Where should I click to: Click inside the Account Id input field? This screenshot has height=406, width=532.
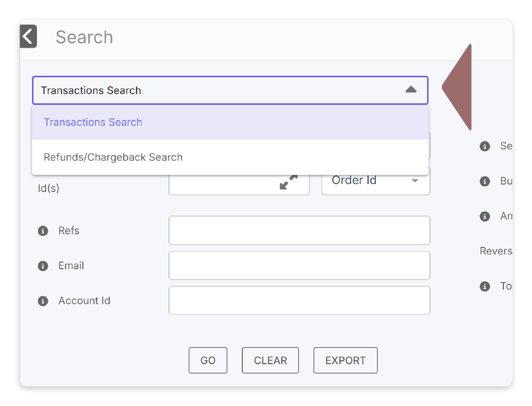[x=299, y=301]
